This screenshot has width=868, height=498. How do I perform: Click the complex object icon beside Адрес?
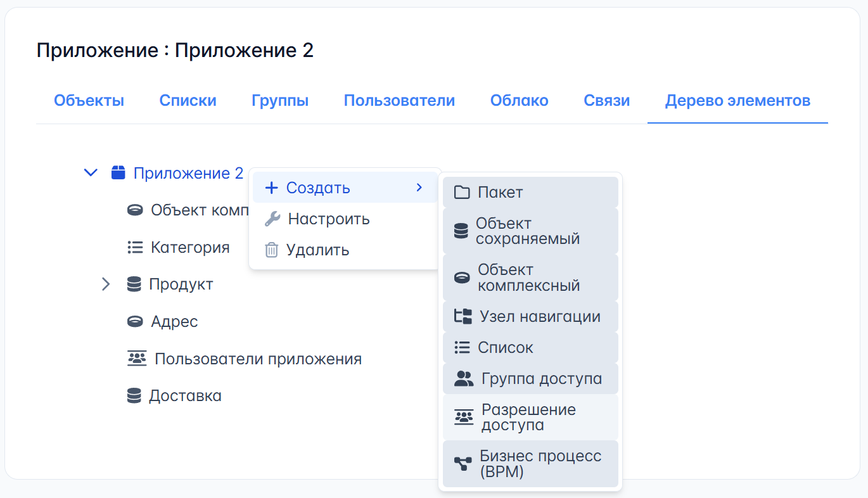135,322
